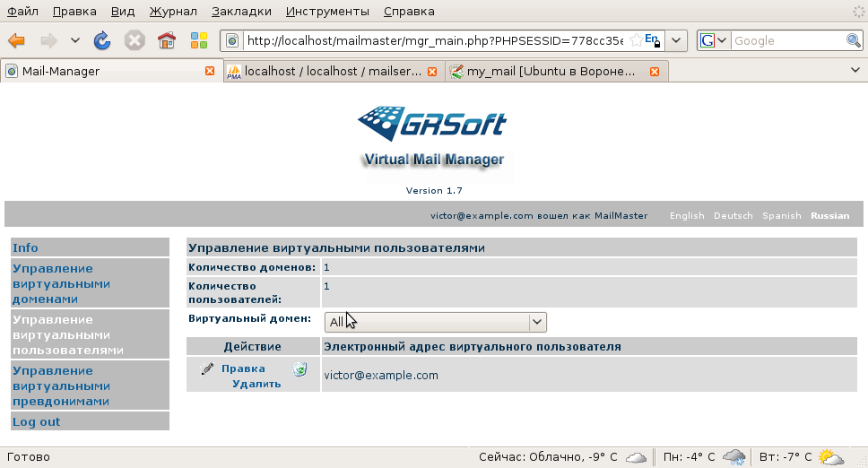Open the Инструменты menu
868x468 pixels.
point(327,11)
